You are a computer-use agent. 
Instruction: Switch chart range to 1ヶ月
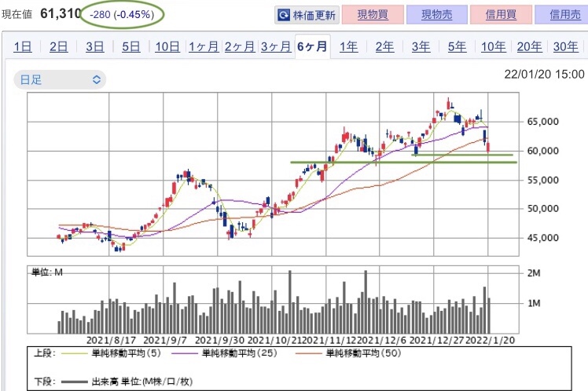click(x=204, y=47)
